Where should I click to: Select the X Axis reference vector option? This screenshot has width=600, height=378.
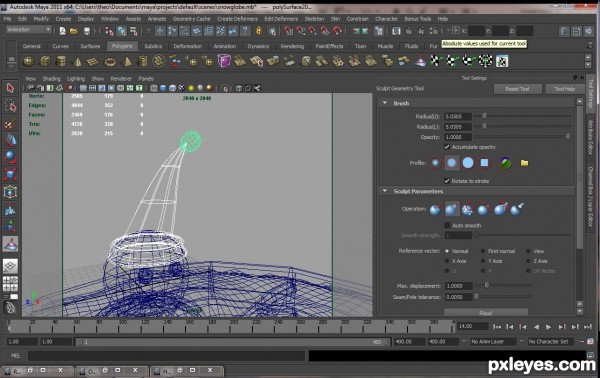pos(447,261)
